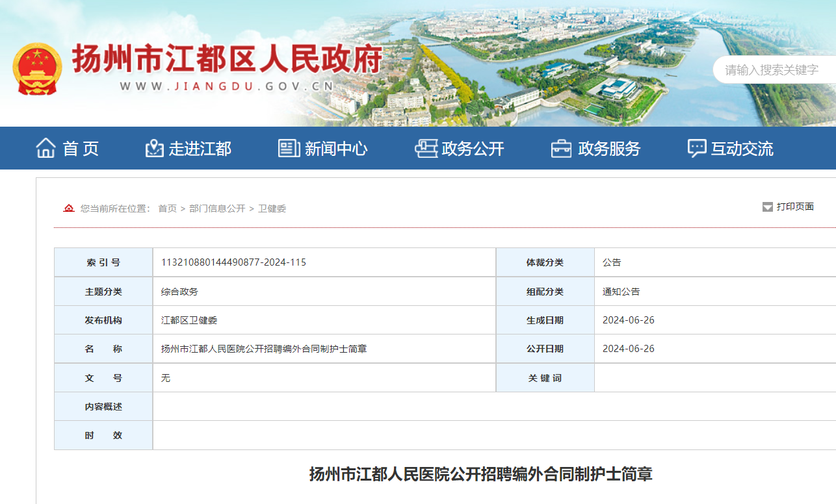The image size is (836, 504).
Task: Click the document icon beside 政务公开
Action: click(x=426, y=148)
